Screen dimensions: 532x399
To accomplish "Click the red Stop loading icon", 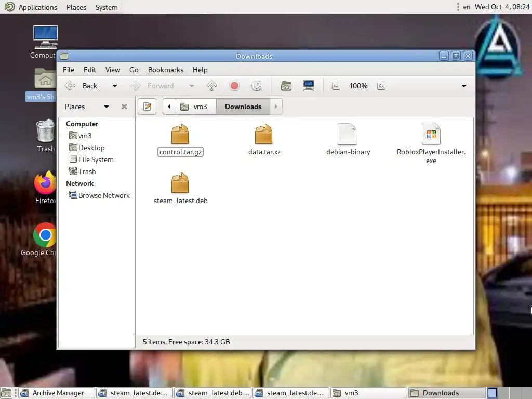I will 234,86.
